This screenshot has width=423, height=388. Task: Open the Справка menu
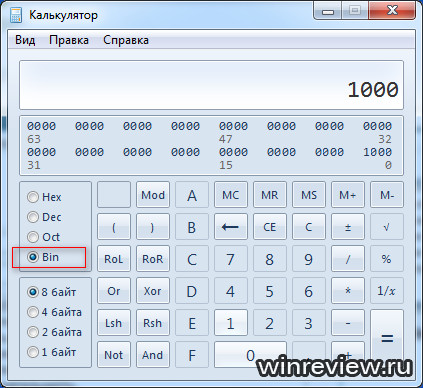(x=126, y=40)
